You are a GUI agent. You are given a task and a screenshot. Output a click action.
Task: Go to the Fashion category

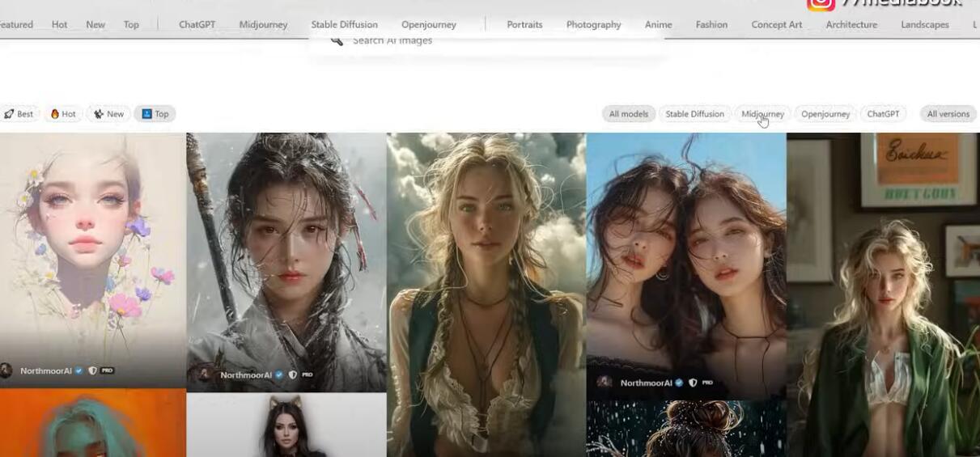(x=711, y=25)
